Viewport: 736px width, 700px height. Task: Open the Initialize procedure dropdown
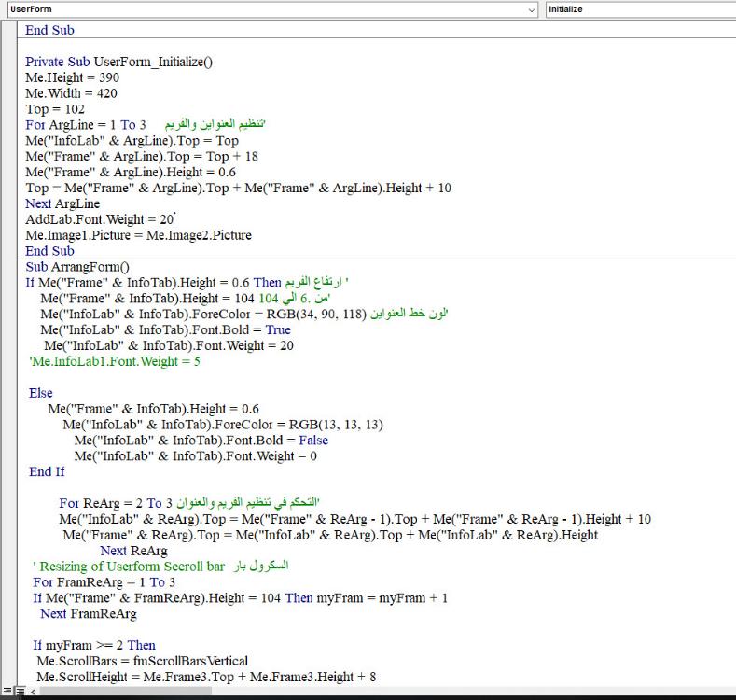640,9
